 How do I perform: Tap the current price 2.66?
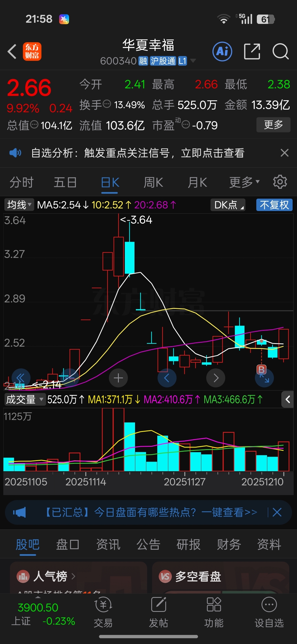tap(29, 88)
